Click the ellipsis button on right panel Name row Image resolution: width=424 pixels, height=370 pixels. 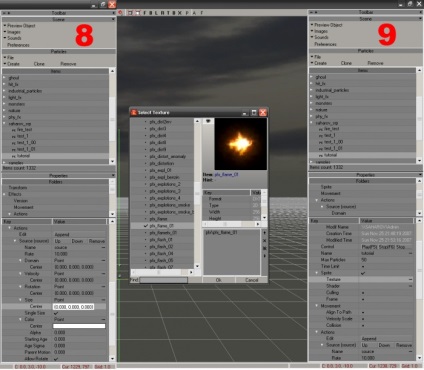(x=411, y=253)
